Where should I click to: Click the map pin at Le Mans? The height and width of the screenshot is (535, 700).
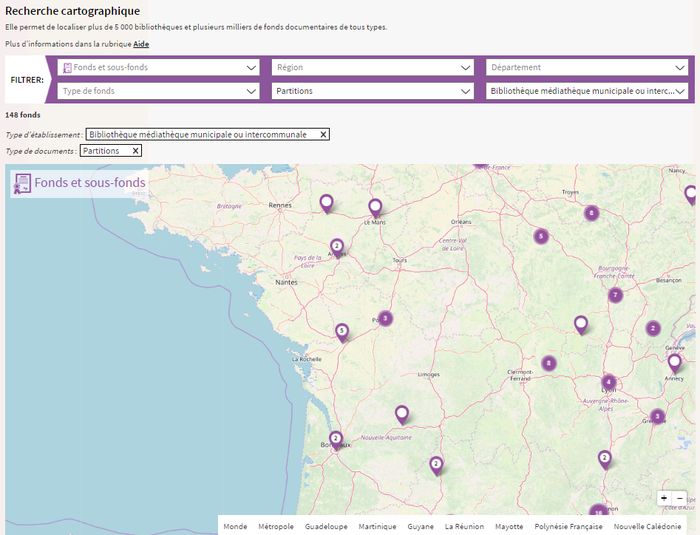[375, 207]
